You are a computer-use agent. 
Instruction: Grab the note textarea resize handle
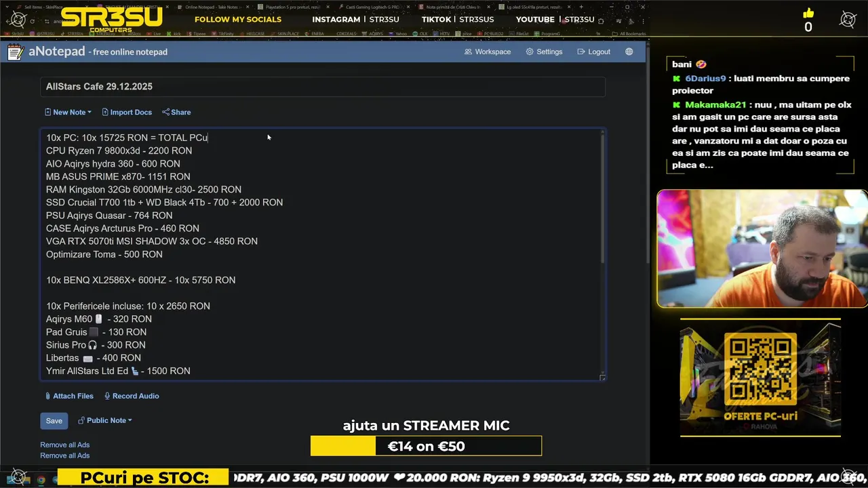pyautogui.click(x=602, y=378)
